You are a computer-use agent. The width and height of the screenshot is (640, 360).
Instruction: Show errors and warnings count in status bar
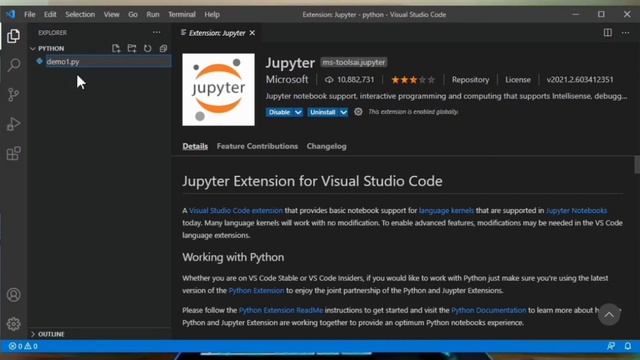pos(23,346)
